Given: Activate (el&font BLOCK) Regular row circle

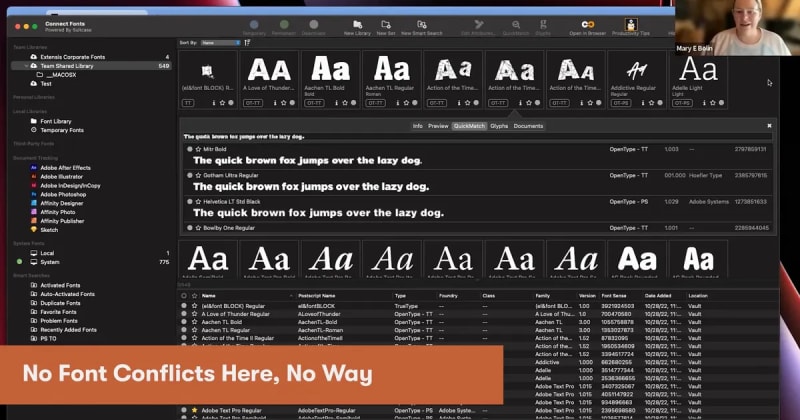Looking at the screenshot, I should [184, 306].
